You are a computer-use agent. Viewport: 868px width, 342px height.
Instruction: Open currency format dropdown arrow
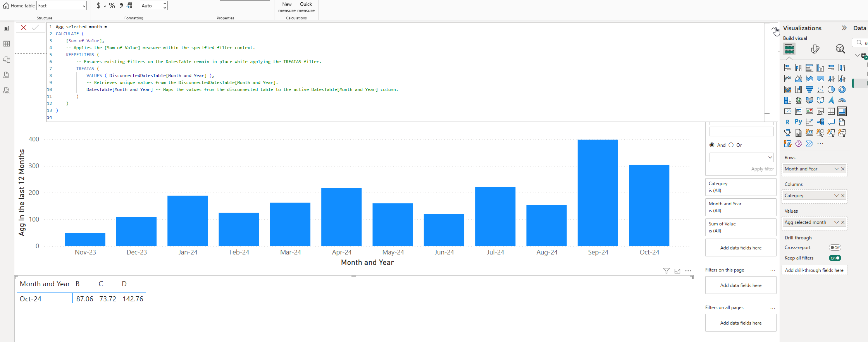105,6
